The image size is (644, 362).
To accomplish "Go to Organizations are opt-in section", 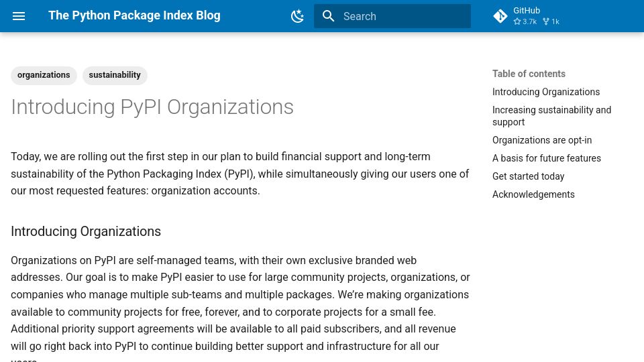I will pyautogui.click(x=542, y=140).
